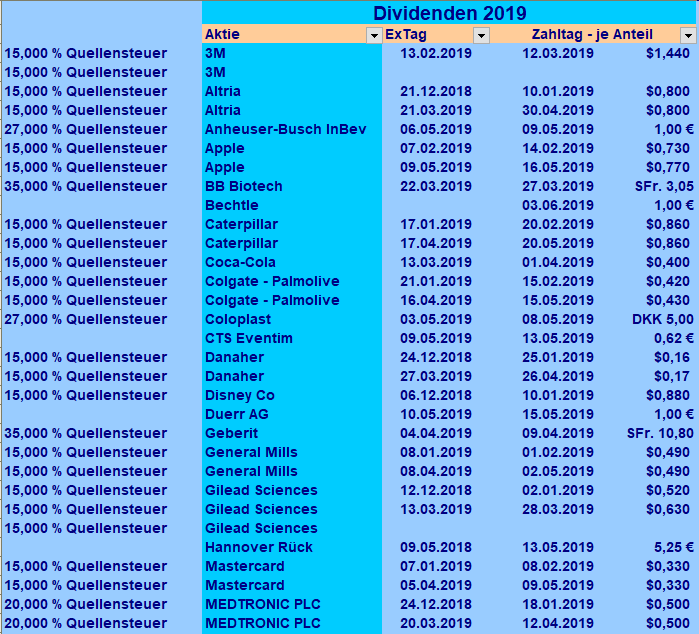
Task: Click the $1,440 dividend for 3M
Action: pos(668,54)
